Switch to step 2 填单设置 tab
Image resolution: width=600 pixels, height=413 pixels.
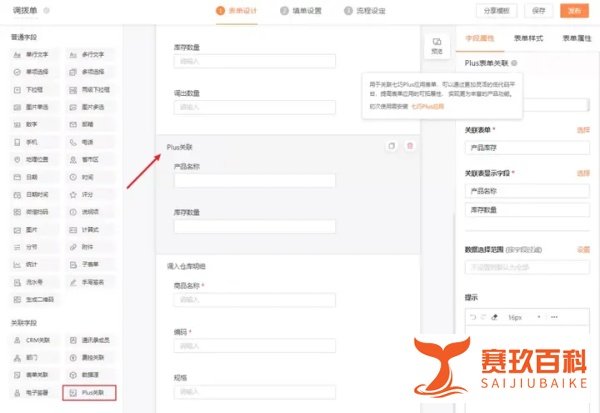click(x=301, y=11)
